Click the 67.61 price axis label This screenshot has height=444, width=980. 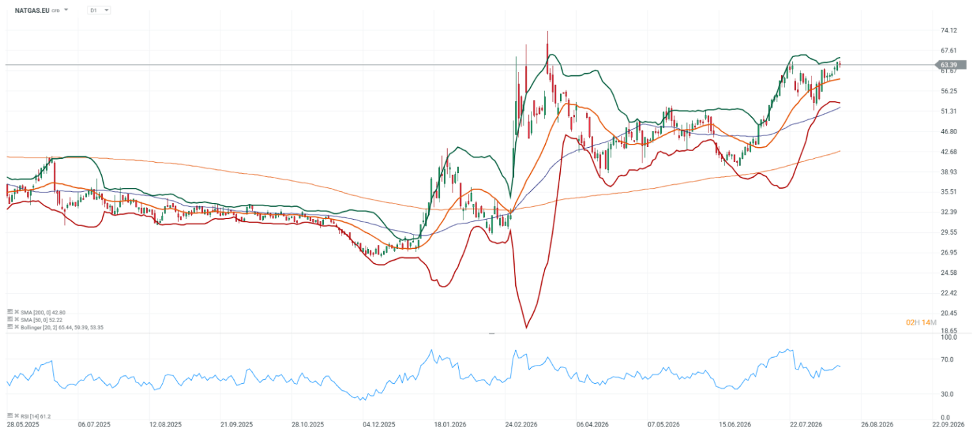(948, 51)
